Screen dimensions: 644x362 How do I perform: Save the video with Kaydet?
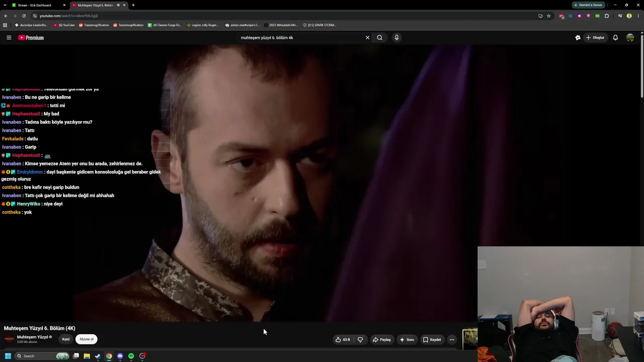coord(432,340)
